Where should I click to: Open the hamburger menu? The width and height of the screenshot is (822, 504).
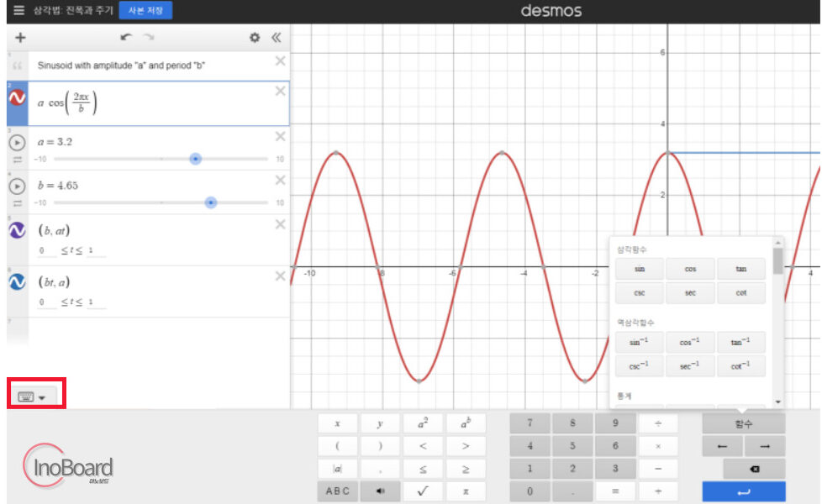18,10
